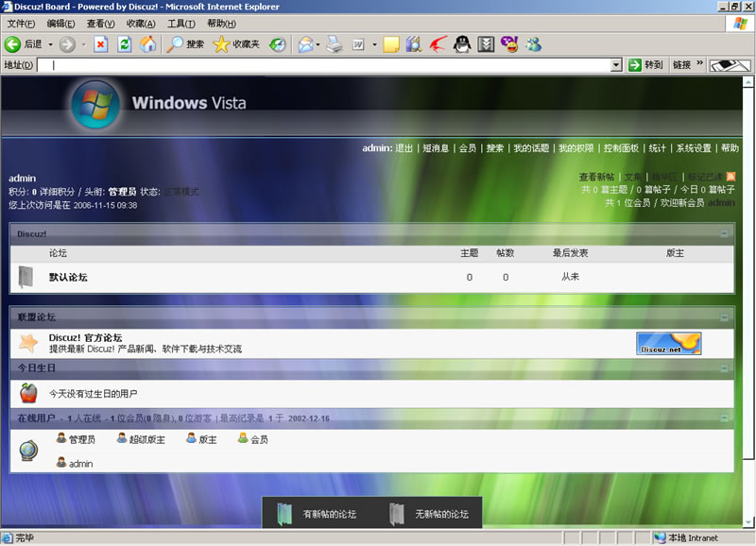Click the Research book toolbar icon
This screenshot has width=756, height=546.
[x=414, y=44]
